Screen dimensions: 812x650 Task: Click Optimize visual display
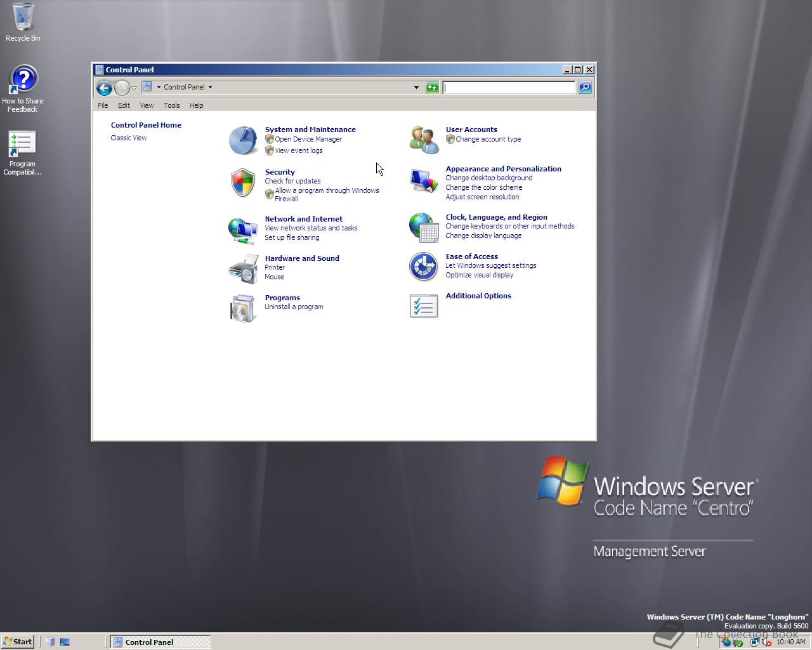click(x=479, y=275)
